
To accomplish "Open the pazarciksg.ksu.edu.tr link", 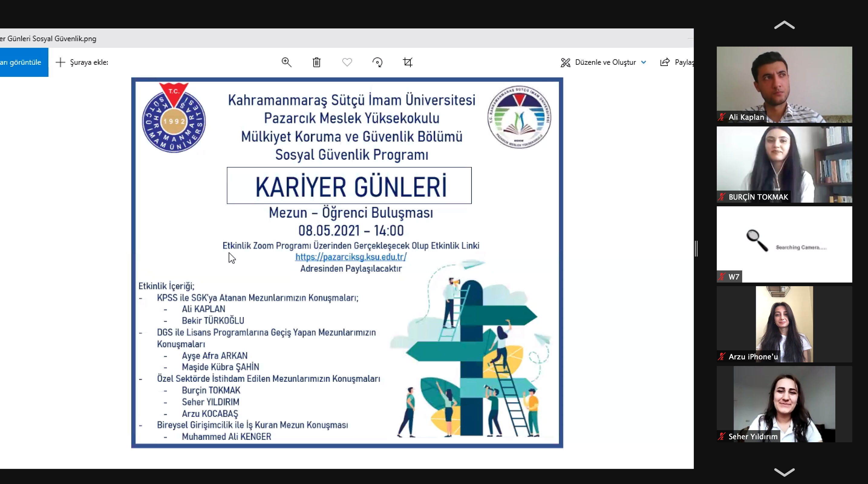I will pos(351,257).
